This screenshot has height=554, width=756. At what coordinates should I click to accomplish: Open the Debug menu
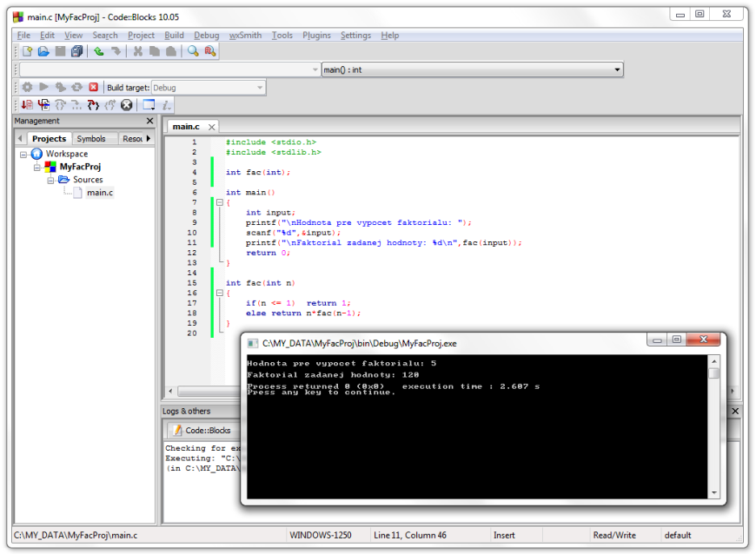[x=206, y=35]
